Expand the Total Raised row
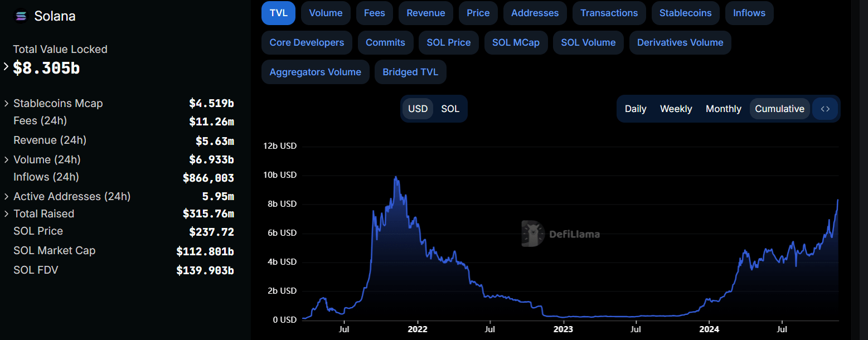868x340 pixels. pos(6,213)
